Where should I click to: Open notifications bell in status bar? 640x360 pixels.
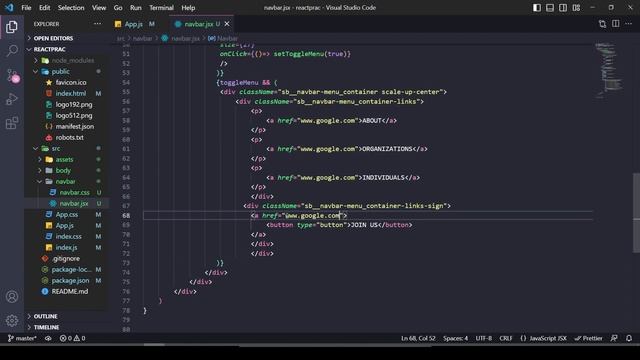click(x=629, y=338)
